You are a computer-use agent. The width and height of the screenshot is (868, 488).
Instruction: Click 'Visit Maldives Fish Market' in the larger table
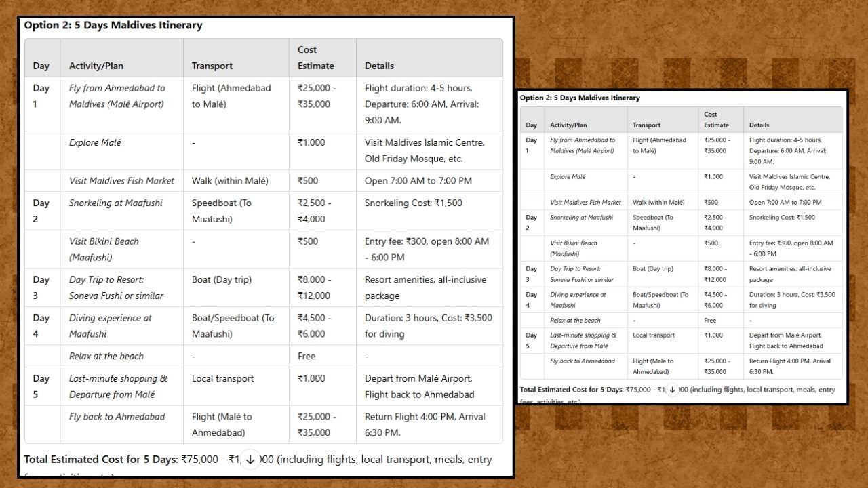coord(121,180)
